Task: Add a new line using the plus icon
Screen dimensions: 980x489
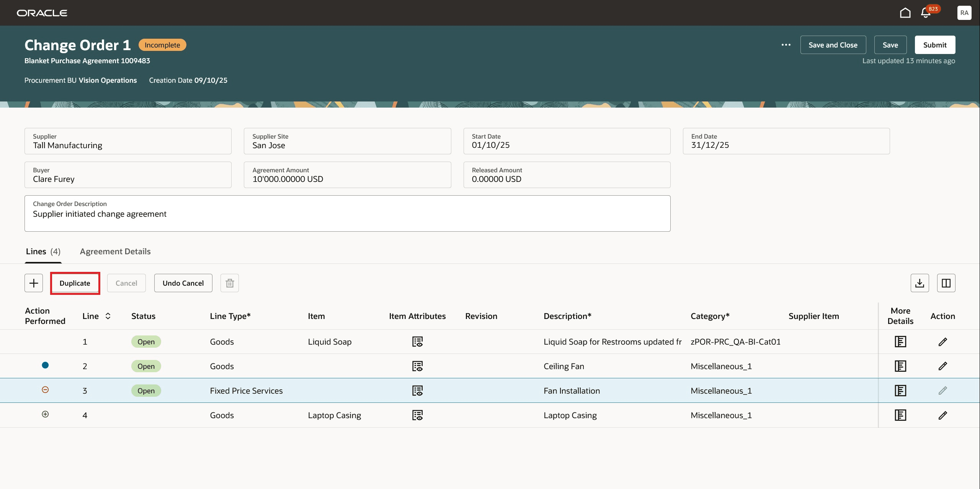Action: click(x=34, y=283)
